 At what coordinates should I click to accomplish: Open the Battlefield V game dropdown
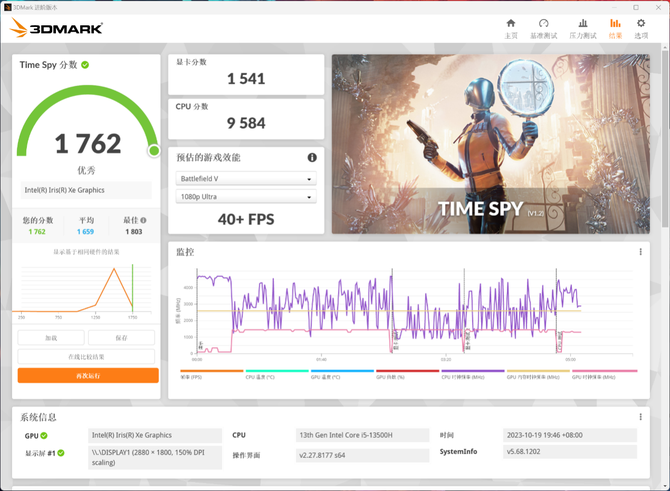tap(246, 179)
